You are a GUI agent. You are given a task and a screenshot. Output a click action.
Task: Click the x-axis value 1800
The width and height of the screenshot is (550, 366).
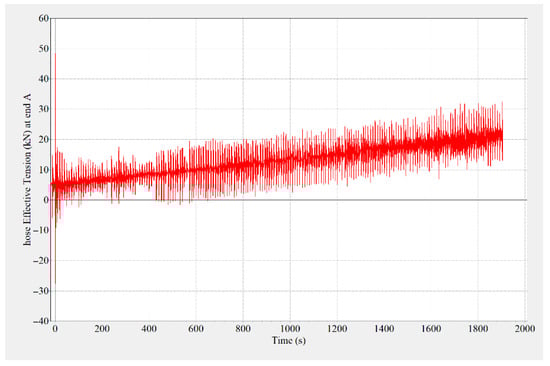pos(478,328)
